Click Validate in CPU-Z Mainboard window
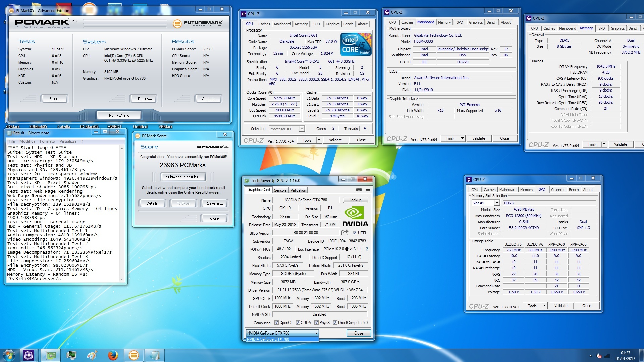The image size is (644, 362). click(x=479, y=138)
